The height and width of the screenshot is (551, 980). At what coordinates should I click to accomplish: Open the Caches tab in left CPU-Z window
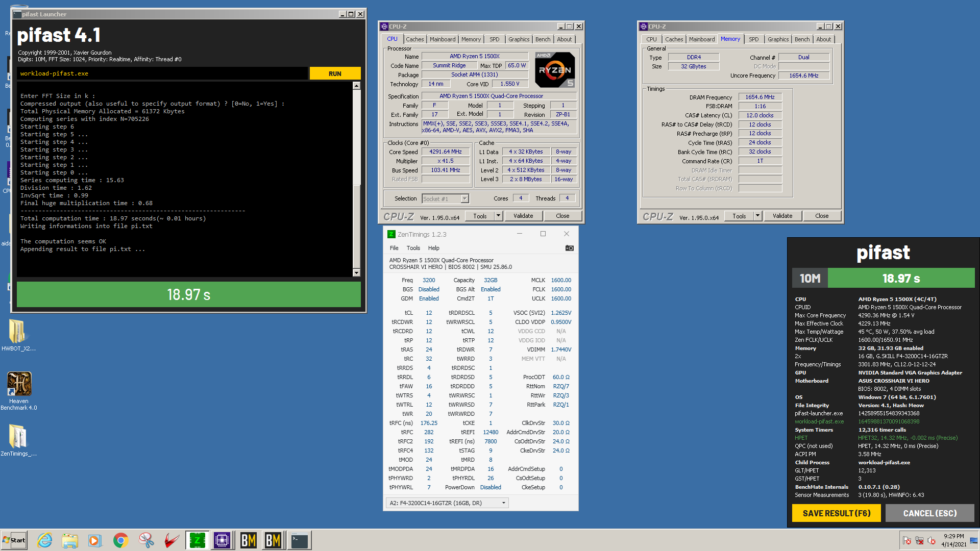click(x=414, y=39)
